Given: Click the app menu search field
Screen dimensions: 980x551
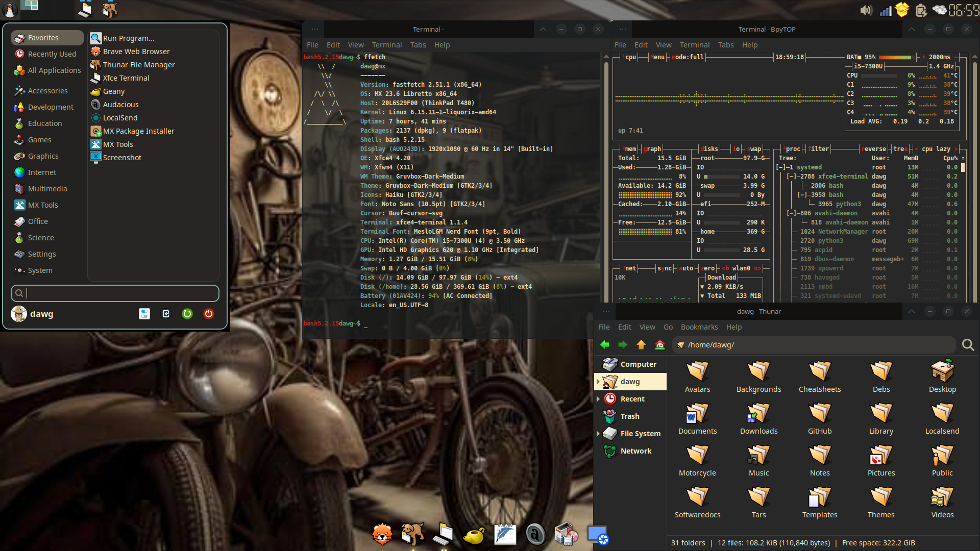Looking at the screenshot, I should (115, 293).
